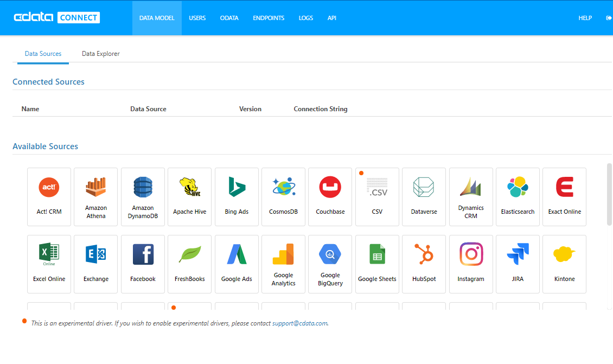Select the Elasticsearch source tile

[518, 197]
